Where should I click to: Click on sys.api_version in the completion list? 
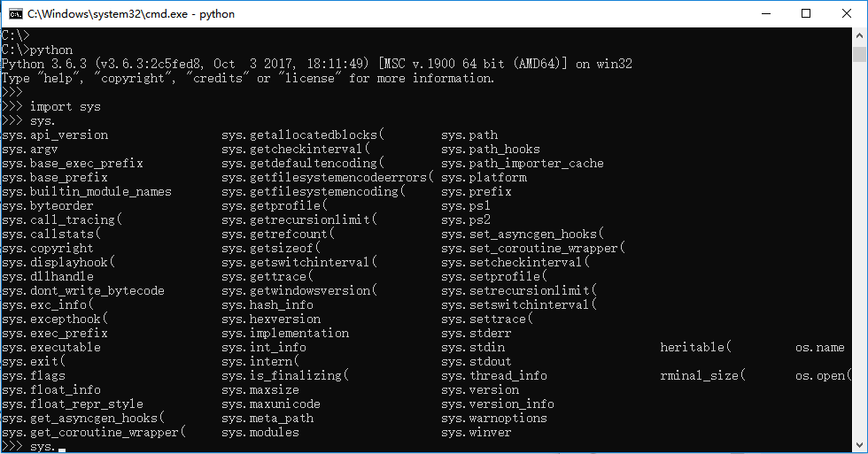[55, 135]
